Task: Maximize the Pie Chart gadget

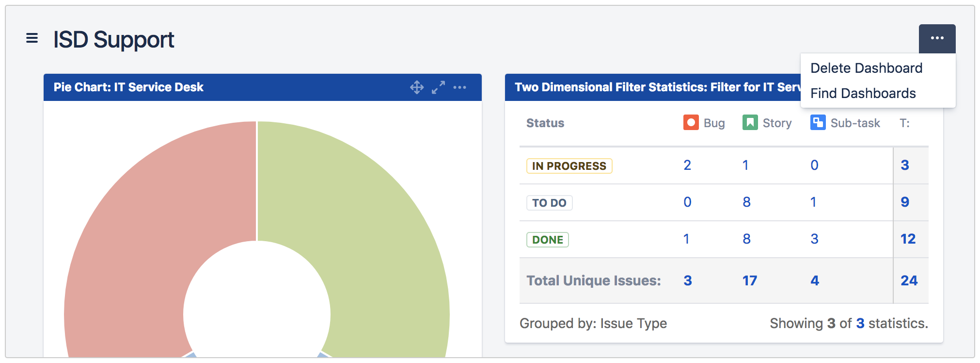Action: click(439, 87)
